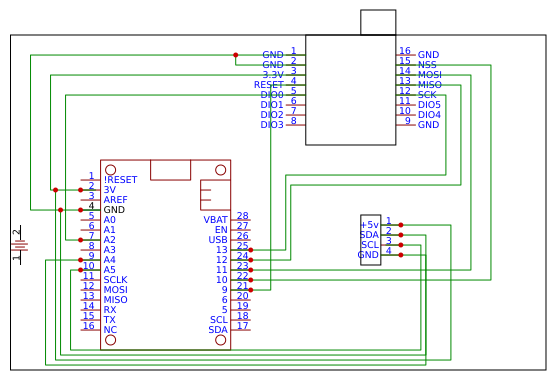Select the battery symbol on the schematic
Screen dimensions: 556x380
coord(20,245)
